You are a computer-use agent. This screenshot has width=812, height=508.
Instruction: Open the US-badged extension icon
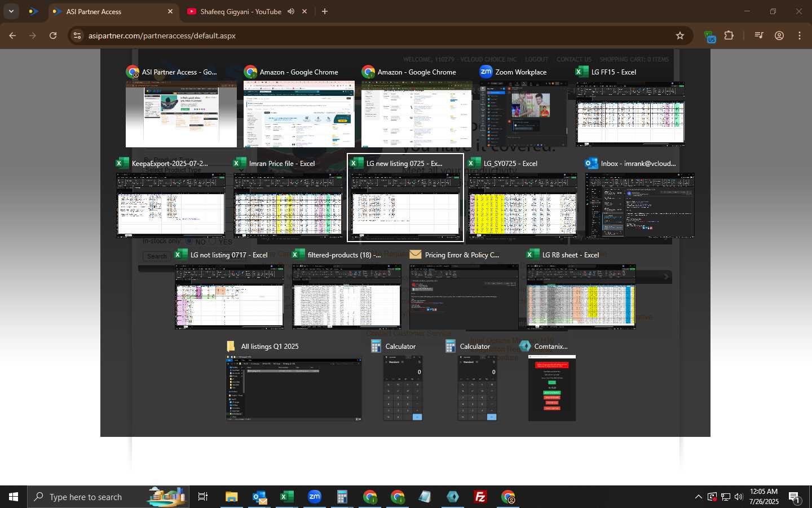710,37
